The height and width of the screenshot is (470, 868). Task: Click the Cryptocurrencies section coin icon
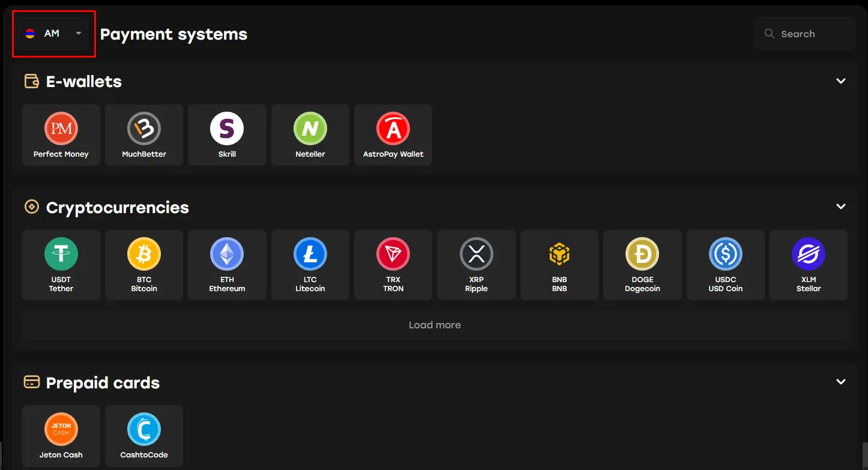click(31, 206)
